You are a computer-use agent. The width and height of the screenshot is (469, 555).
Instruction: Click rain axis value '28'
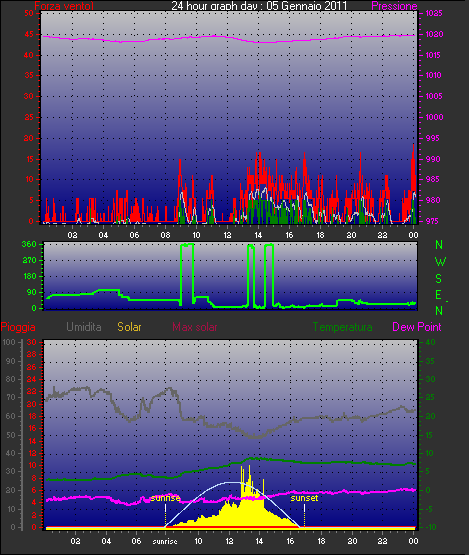tap(32, 354)
